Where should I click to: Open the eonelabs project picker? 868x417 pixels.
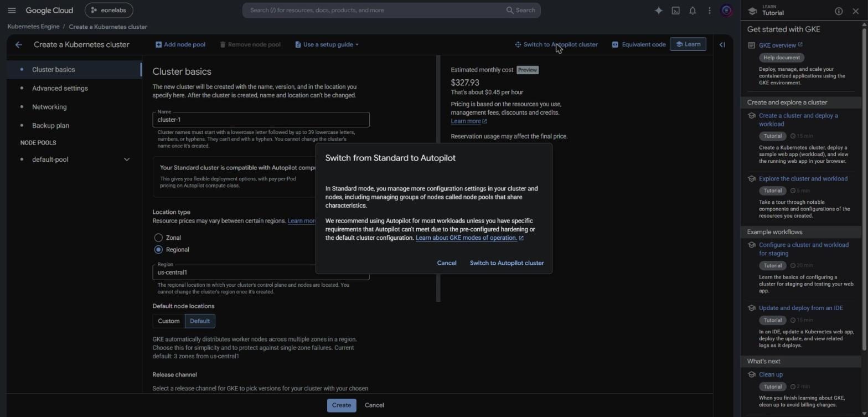point(109,10)
